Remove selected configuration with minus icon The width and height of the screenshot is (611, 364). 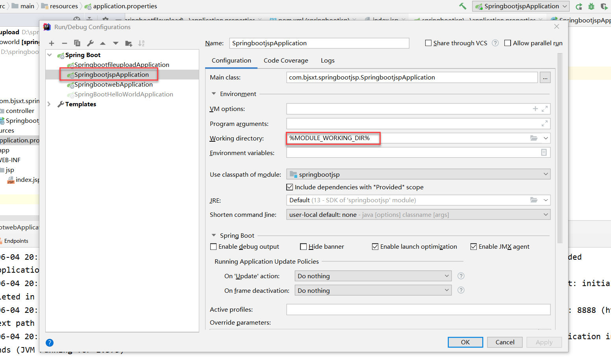[65, 43]
